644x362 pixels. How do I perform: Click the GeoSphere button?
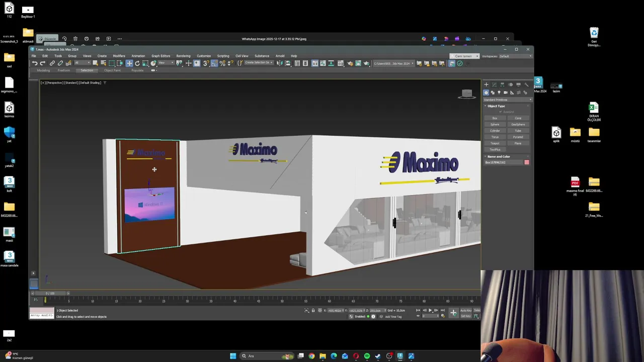(x=518, y=124)
